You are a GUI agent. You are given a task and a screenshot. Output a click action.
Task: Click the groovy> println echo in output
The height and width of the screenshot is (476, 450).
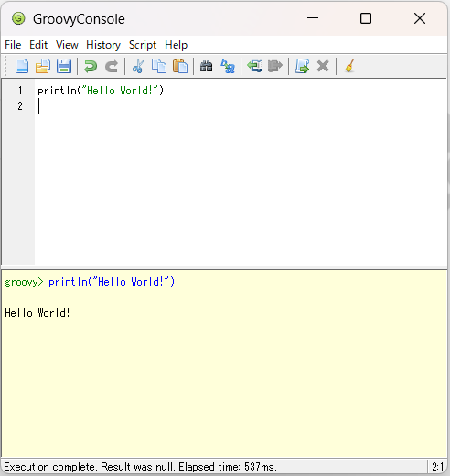pyautogui.click(x=90, y=282)
